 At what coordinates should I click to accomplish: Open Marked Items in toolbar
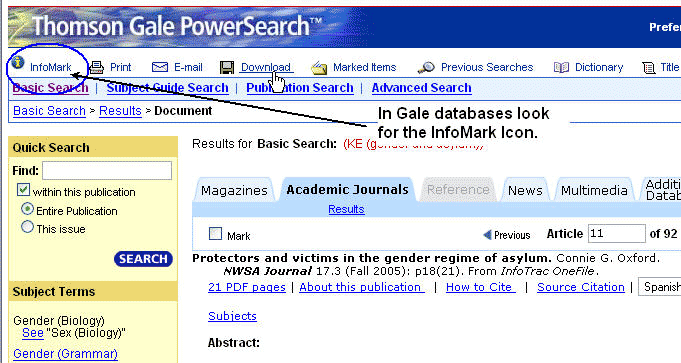pyautogui.click(x=364, y=67)
